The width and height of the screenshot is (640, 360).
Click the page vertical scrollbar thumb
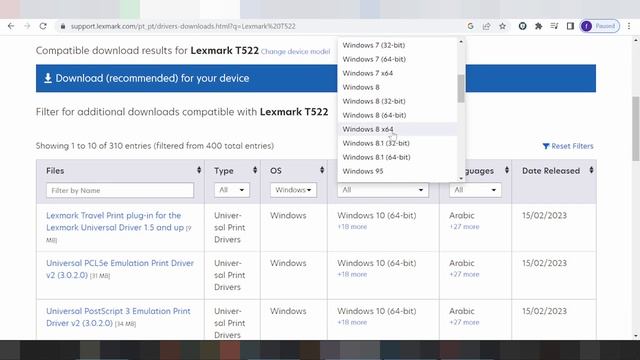[x=636, y=129]
